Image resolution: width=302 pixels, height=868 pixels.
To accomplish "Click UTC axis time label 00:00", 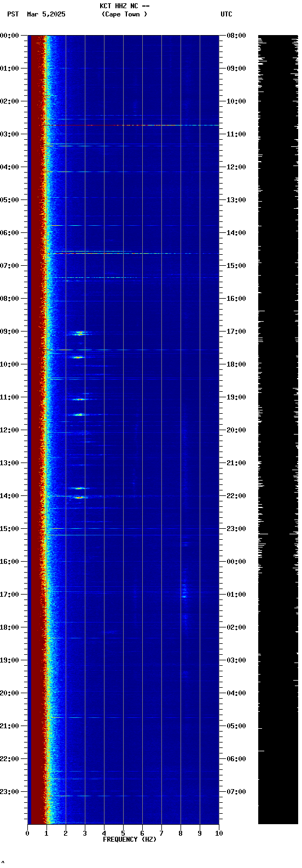I will [x=236, y=562].
